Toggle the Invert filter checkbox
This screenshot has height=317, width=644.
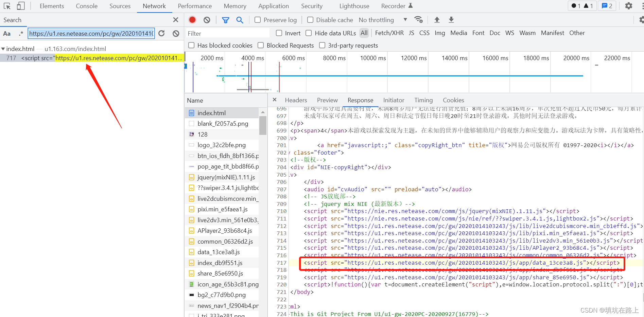pos(279,33)
